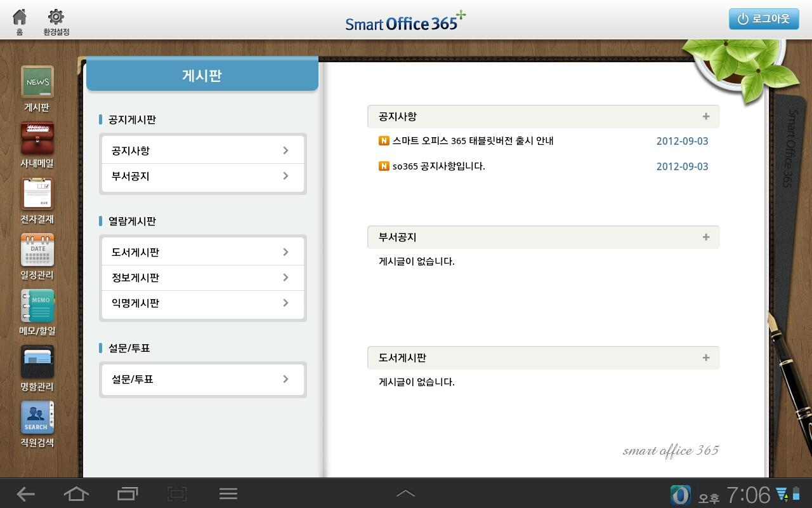Click the 부서공지 section header title
The height and width of the screenshot is (508, 812).
point(397,237)
